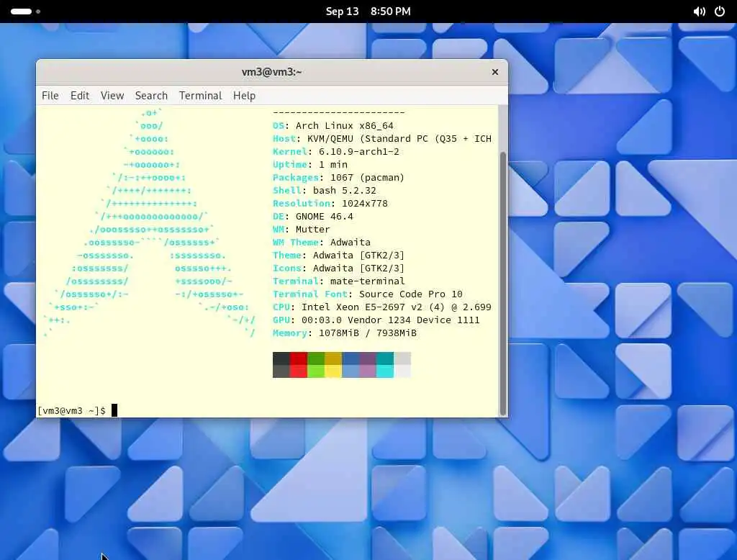Click the Memory: 1078MiB / 7938MiB line
This screenshot has width=737, height=560.
pyautogui.click(x=345, y=333)
